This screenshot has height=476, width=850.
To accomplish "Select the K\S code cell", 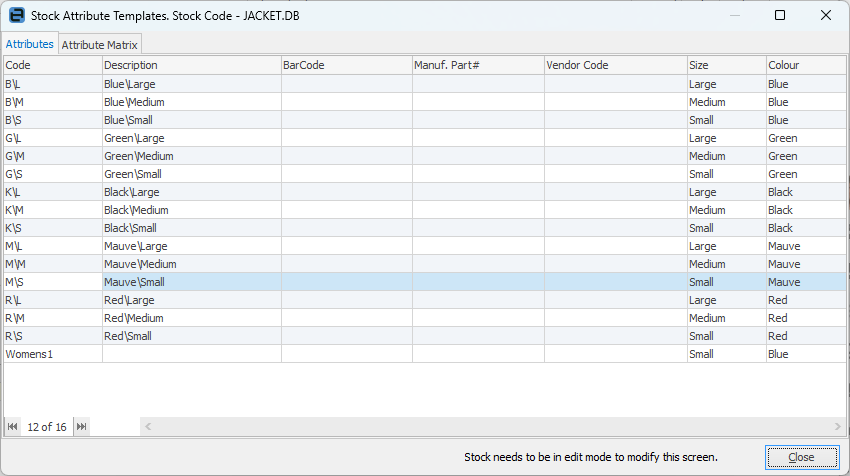I will coord(53,228).
